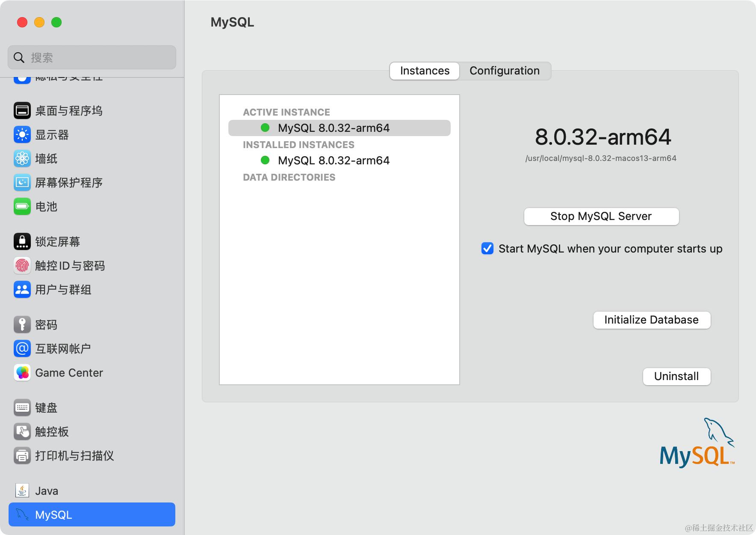Open 打印机与扫描仪 settings label
756x535 pixels.
click(x=74, y=456)
